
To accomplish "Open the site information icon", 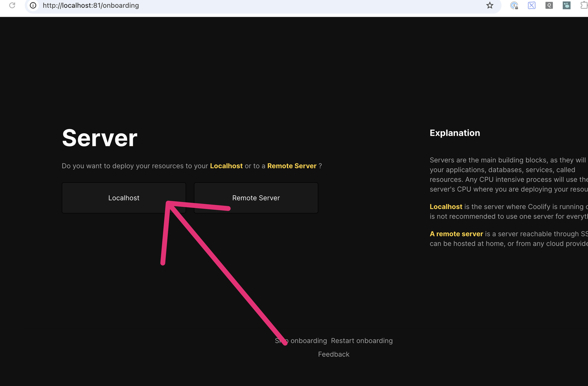I will click(x=33, y=5).
